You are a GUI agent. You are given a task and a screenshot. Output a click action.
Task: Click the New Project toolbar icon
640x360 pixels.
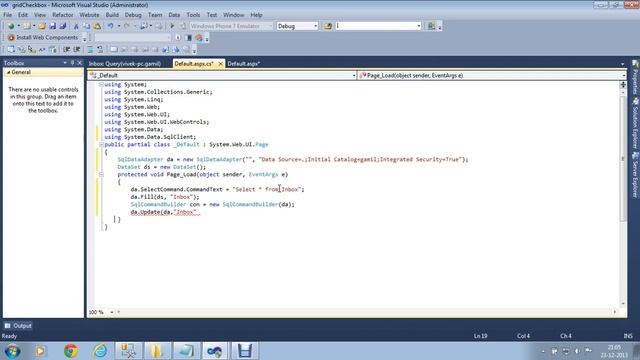11,26
